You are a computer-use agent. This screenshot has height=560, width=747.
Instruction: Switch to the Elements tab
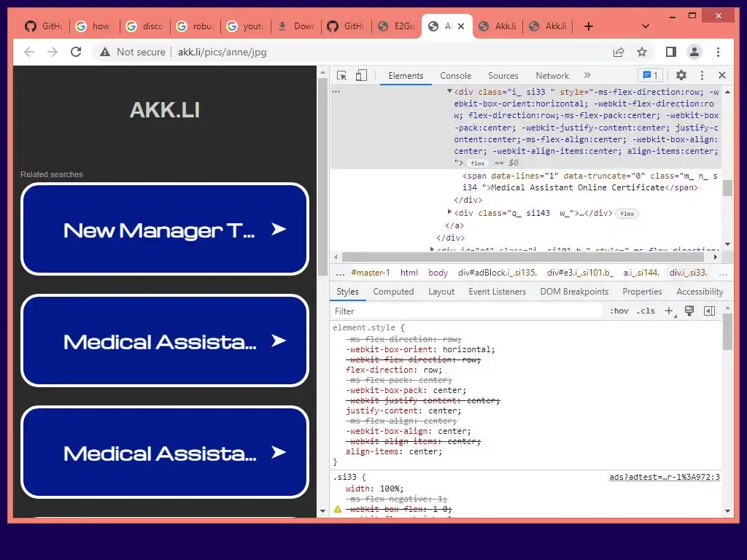[406, 76]
